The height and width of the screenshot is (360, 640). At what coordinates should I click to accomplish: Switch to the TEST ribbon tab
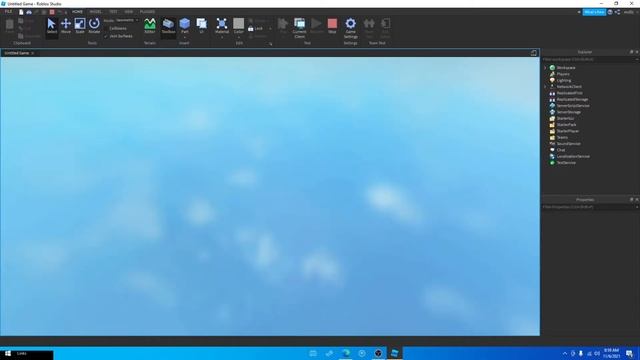[x=113, y=12]
